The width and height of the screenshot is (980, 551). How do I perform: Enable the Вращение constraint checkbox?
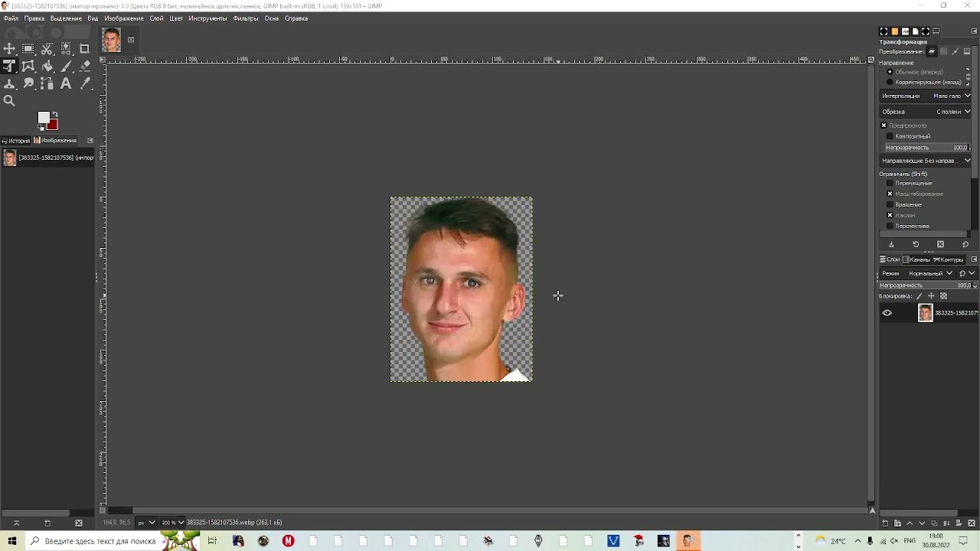coord(890,204)
